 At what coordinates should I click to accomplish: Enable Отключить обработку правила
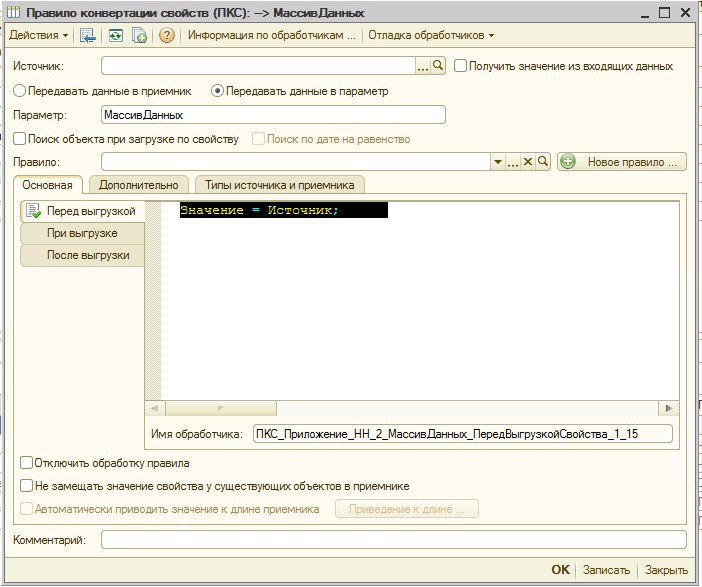tap(26, 463)
